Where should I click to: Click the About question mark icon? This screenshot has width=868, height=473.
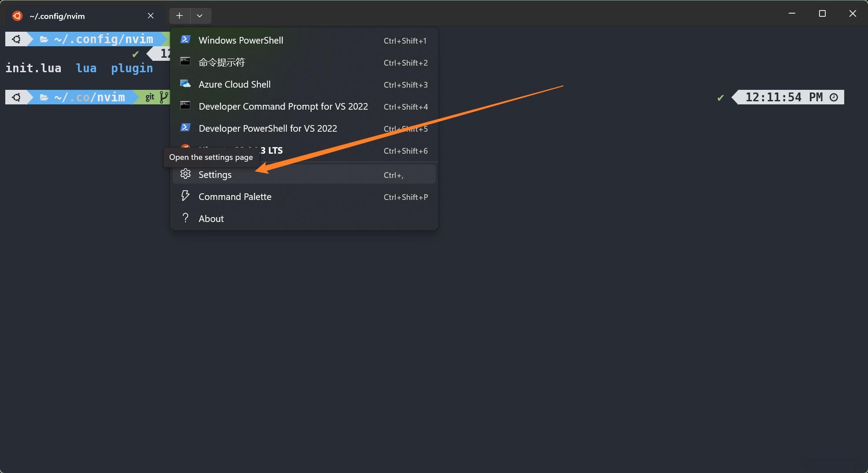pos(185,218)
